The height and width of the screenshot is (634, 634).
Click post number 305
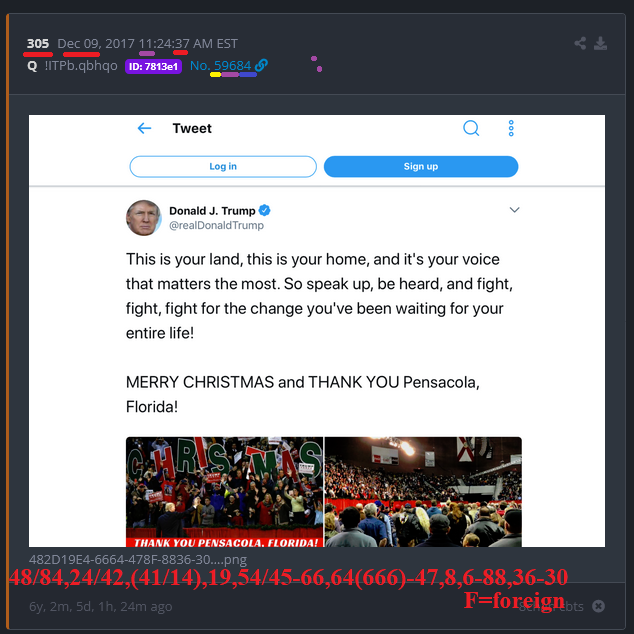click(38, 43)
